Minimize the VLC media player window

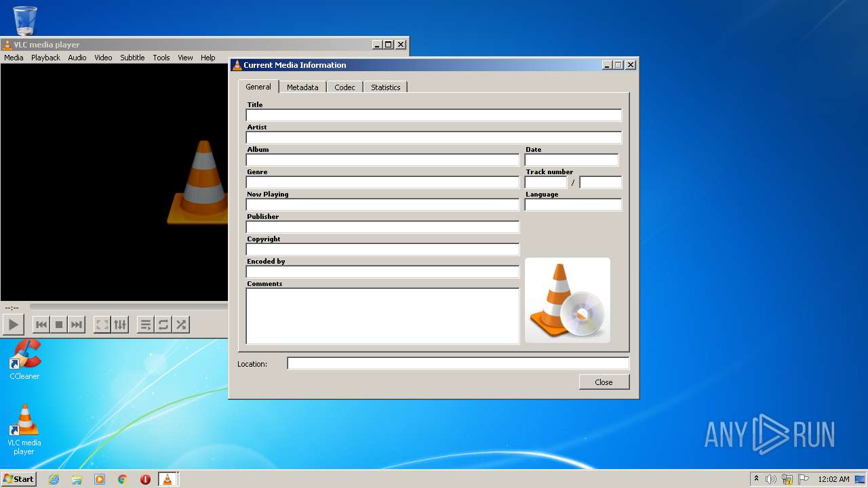376,45
